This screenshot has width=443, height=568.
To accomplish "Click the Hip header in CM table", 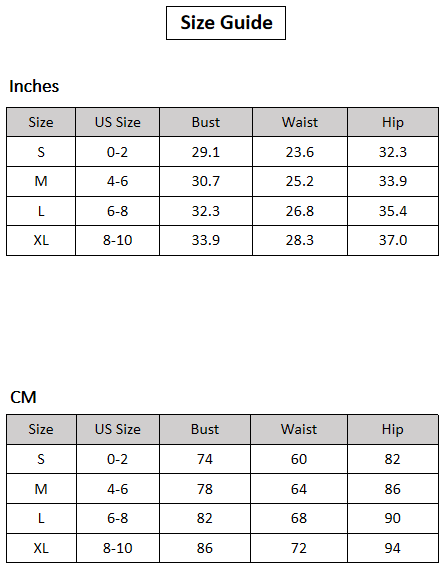I will [393, 430].
